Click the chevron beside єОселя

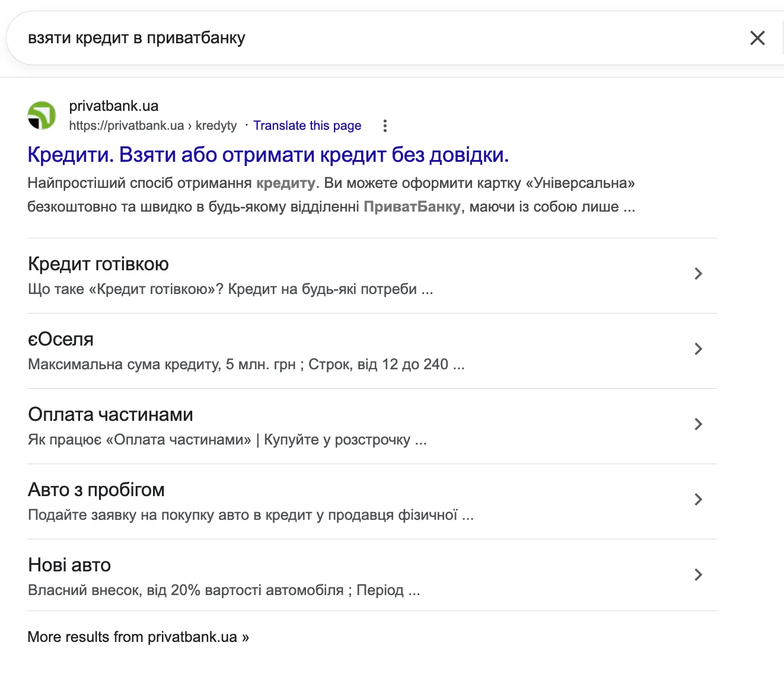point(698,349)
